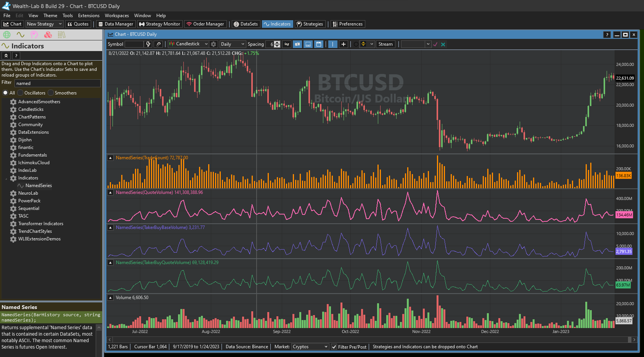Click the green globe icon in sidebar
This screenshot has height=357, width=644.
(7, 35)
